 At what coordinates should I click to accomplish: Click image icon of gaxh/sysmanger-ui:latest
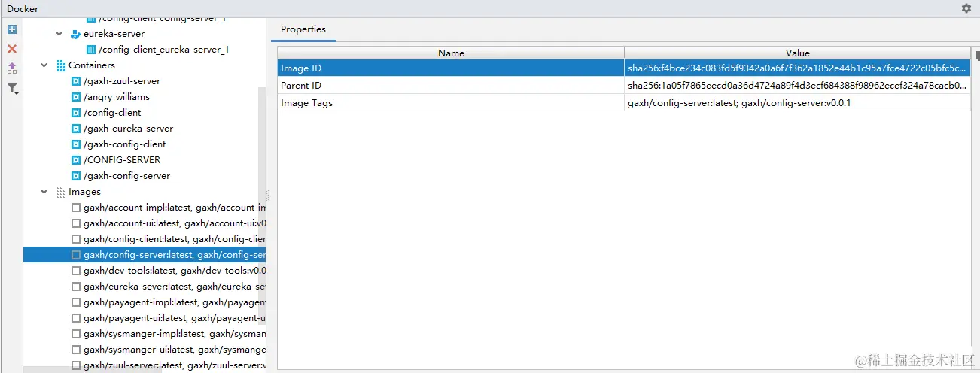(x=75, y=350)
